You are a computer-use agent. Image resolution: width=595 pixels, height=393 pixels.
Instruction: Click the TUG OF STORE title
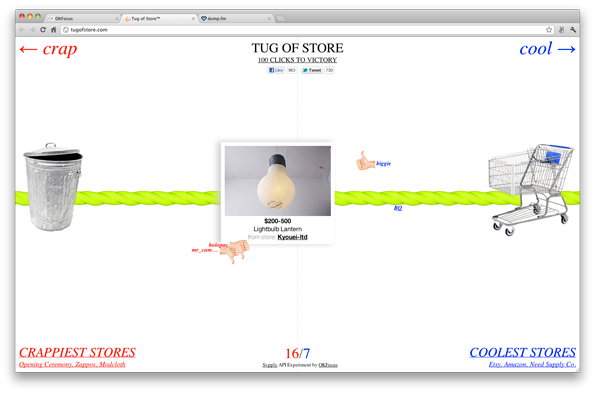[x=298, y=48]
